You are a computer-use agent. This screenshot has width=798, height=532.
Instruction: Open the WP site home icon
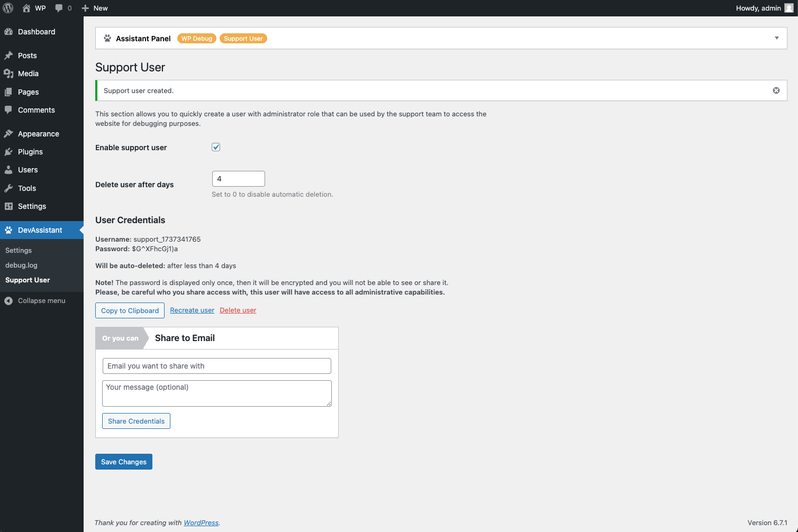point(26,8)
